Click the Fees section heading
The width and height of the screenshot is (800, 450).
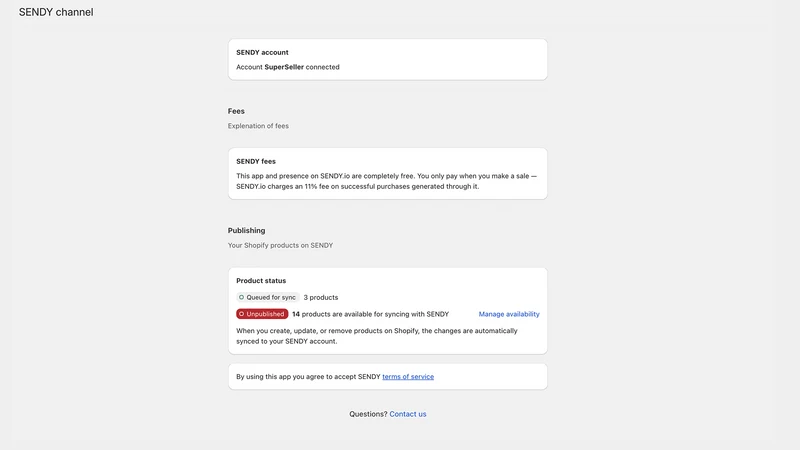click(236, 111)
